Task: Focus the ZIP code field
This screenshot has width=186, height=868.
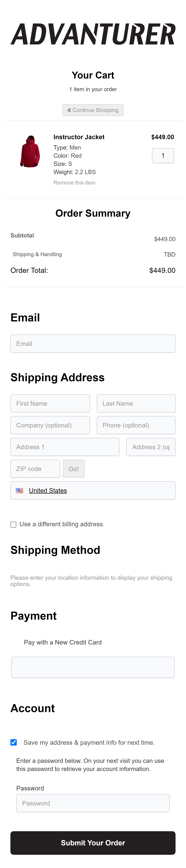Action: tap(35, 469)
